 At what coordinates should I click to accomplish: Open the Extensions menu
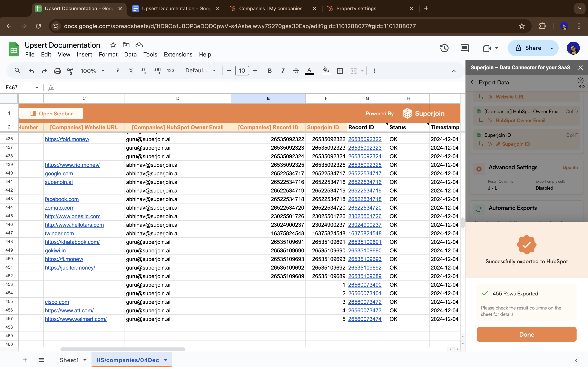(178, 55)
